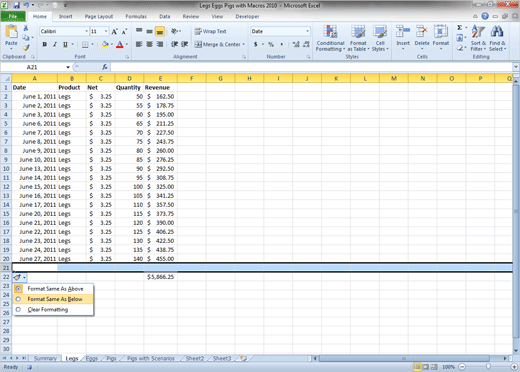Click the Bottom Align icon
Image resolution: width=520 pixels, height=372 pixels.
(x=160, y=31)
